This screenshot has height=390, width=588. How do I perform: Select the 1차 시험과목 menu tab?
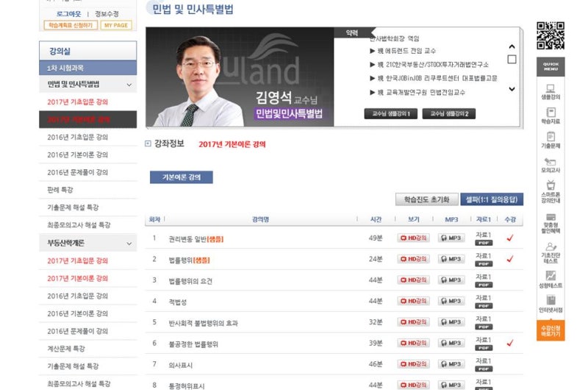(x=87, y=68)
